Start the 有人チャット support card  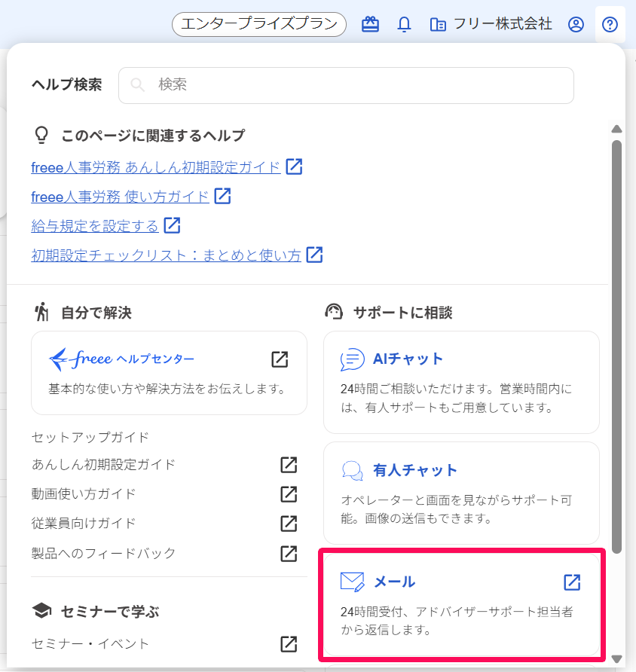[x=461, y=493]
